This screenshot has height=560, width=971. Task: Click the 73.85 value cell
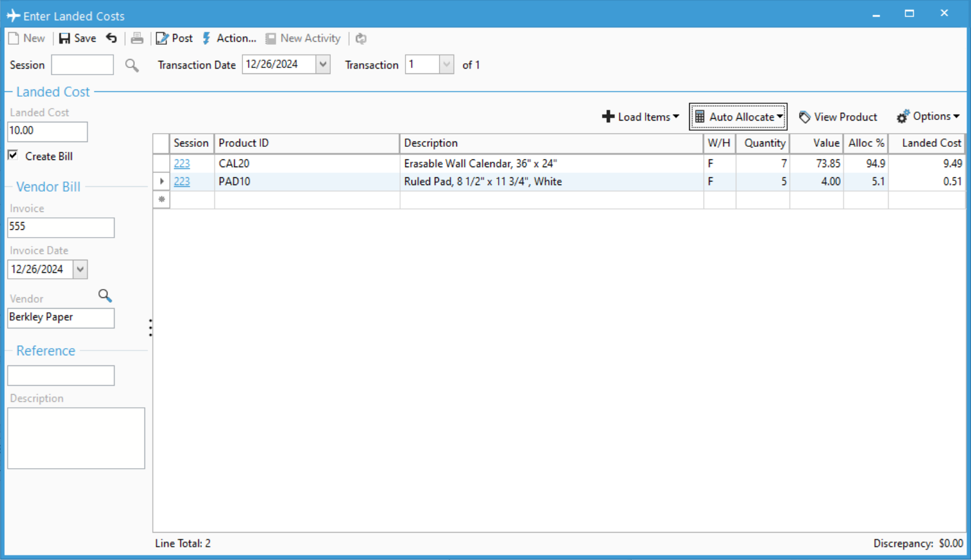coord(816,164)
